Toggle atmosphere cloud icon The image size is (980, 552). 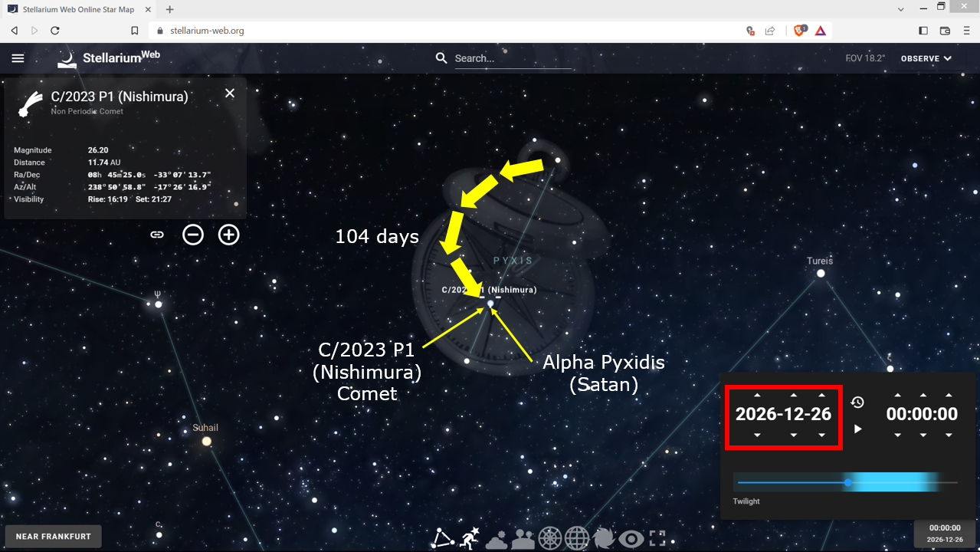(x=497, y=539)
